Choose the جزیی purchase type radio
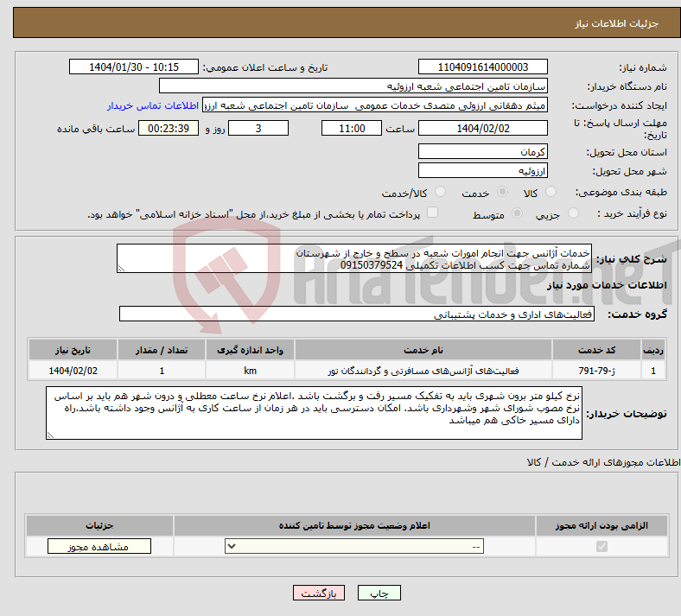This screenshot has height=616, width=681. (573, 213)
